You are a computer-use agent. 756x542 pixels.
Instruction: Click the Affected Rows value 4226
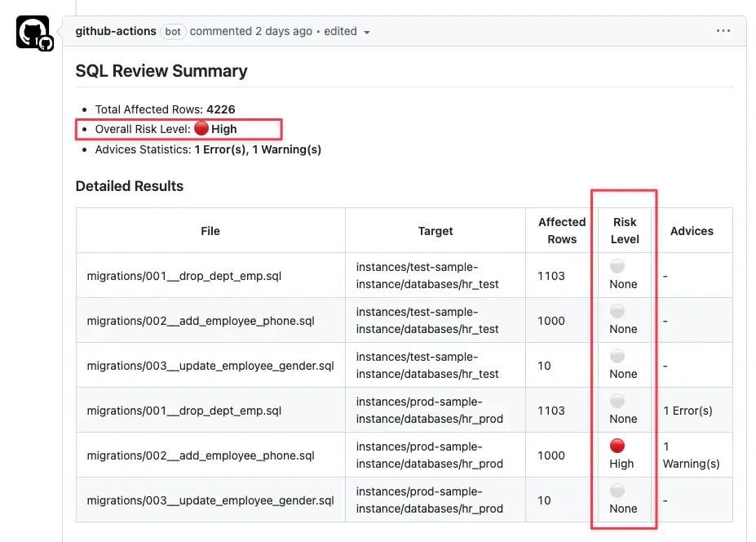(x=220, y=109)
